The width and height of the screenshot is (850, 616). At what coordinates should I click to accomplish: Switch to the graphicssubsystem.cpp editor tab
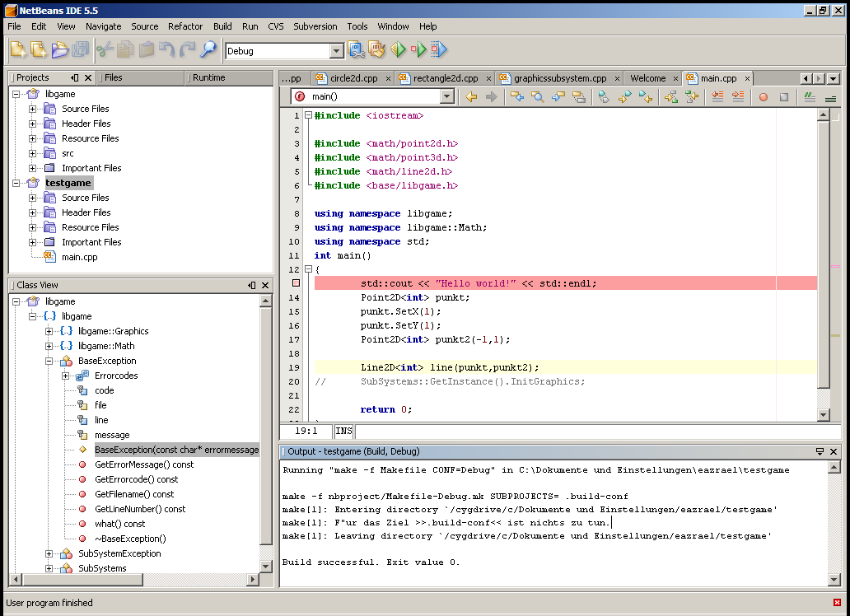tap(560, 78)
